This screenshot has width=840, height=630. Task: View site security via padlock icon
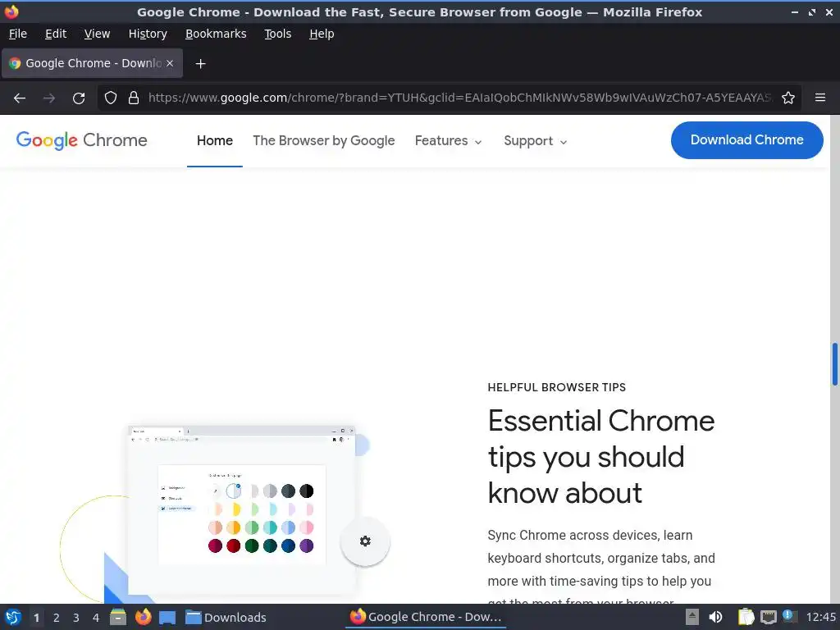134,98
